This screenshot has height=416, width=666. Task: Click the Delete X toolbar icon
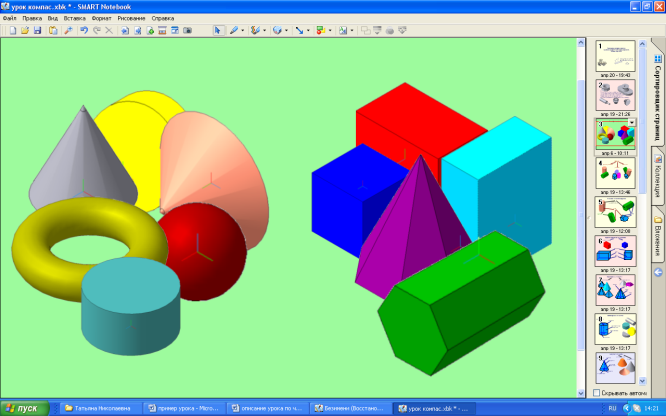109,30
